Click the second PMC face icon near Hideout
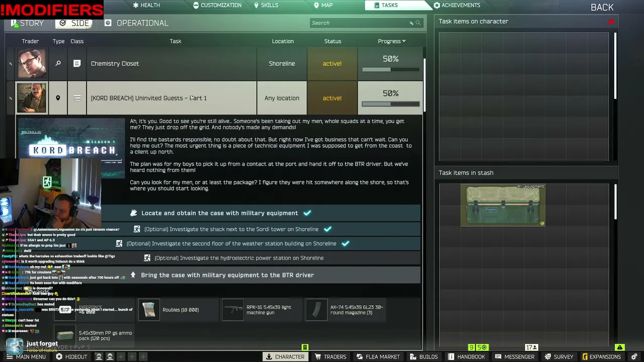Screen dimensions: 644x362 [110, 357]
